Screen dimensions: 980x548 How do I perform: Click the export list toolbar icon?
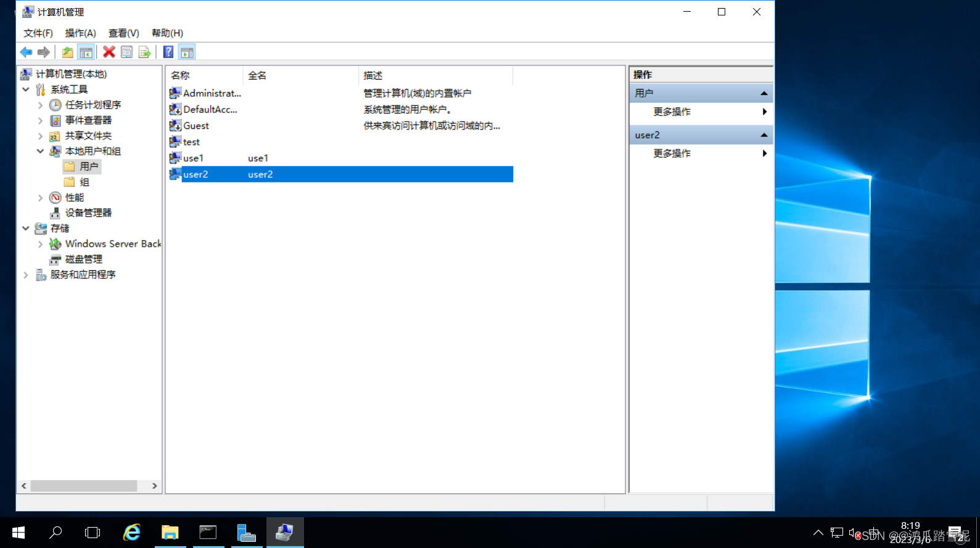coord(144,52)
